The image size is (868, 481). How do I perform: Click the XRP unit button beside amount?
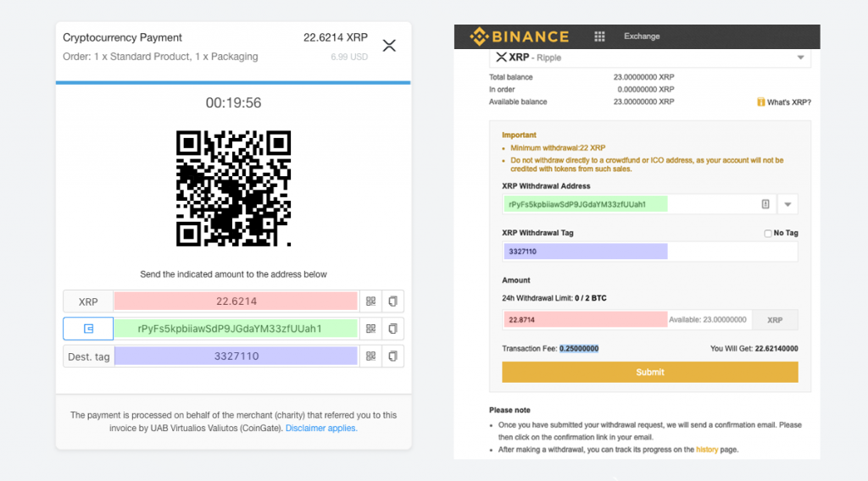(x=775, y=320)
